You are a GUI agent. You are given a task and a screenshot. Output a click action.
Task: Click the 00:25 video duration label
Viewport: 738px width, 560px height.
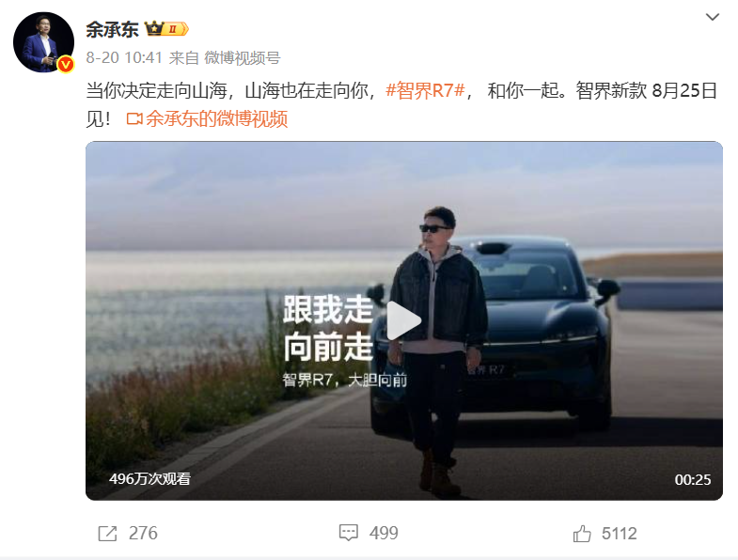point(692,479)
